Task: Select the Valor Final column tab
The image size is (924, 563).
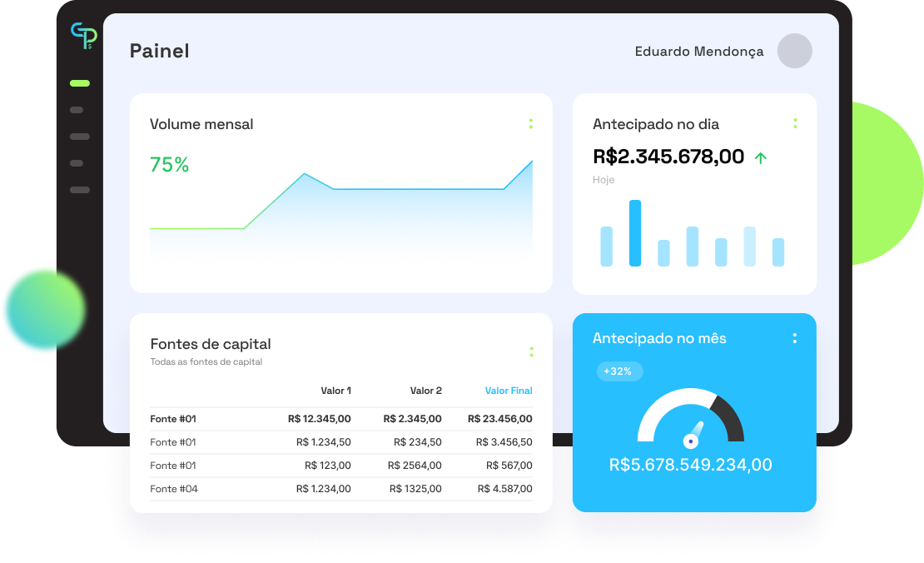Action: pos(509,391)
